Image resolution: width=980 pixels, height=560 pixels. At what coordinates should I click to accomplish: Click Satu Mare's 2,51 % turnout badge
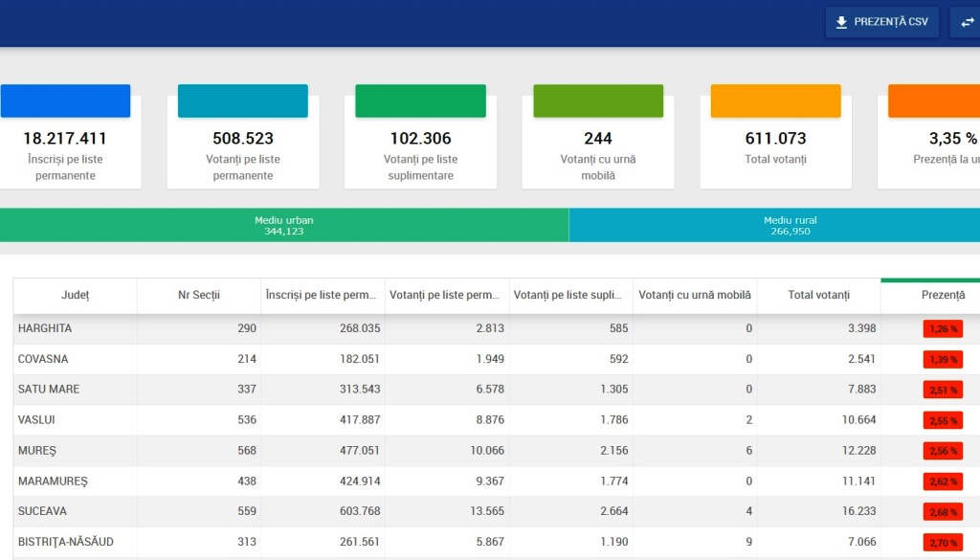943,390
